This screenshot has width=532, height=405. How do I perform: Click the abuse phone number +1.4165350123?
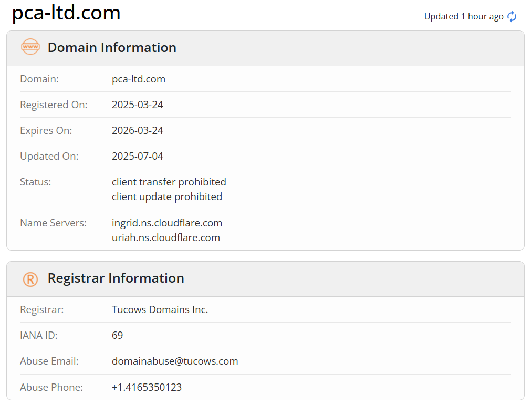click(x=147, y=387)
